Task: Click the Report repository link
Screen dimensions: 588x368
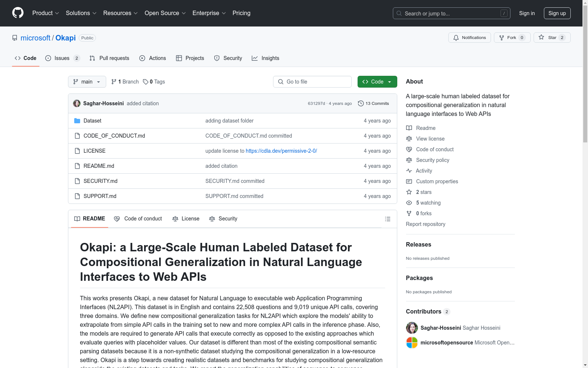Action: pos(426,224)
